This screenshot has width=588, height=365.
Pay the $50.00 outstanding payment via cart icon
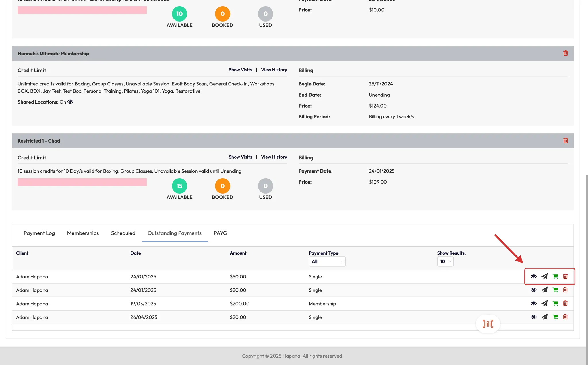[x=555, y=276]
